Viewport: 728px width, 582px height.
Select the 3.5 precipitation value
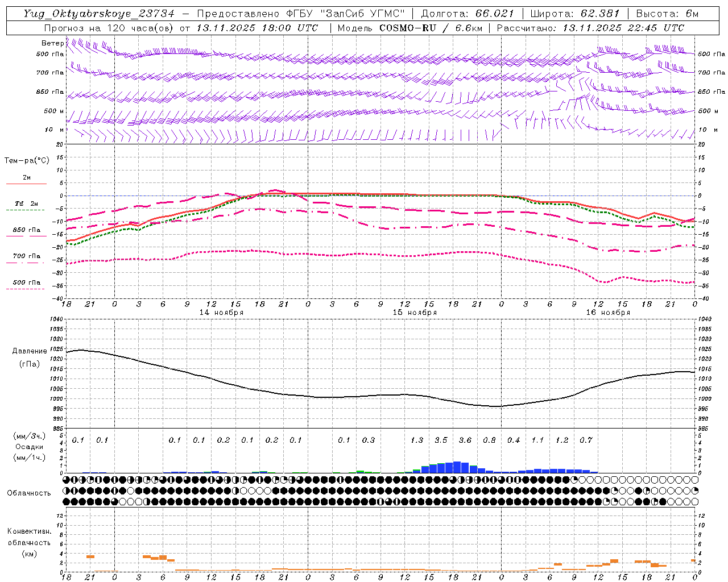tap(441, 440)
